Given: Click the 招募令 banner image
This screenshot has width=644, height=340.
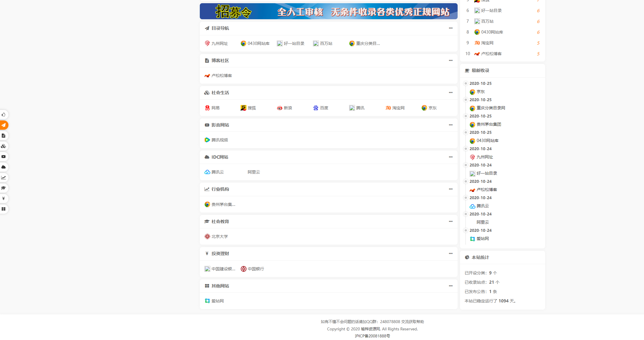Looking at the screenshot, I should (328, 11).
